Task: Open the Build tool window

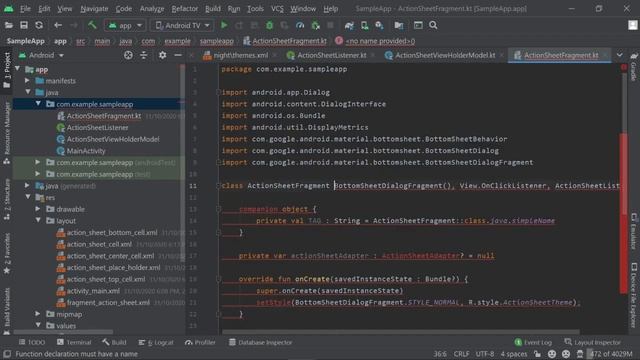Action: click(114, 342)
